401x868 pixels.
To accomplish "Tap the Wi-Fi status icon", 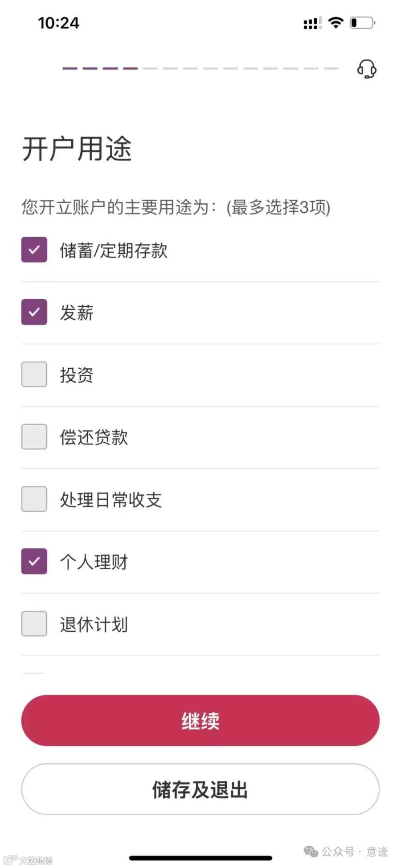I will click(336, 23).
